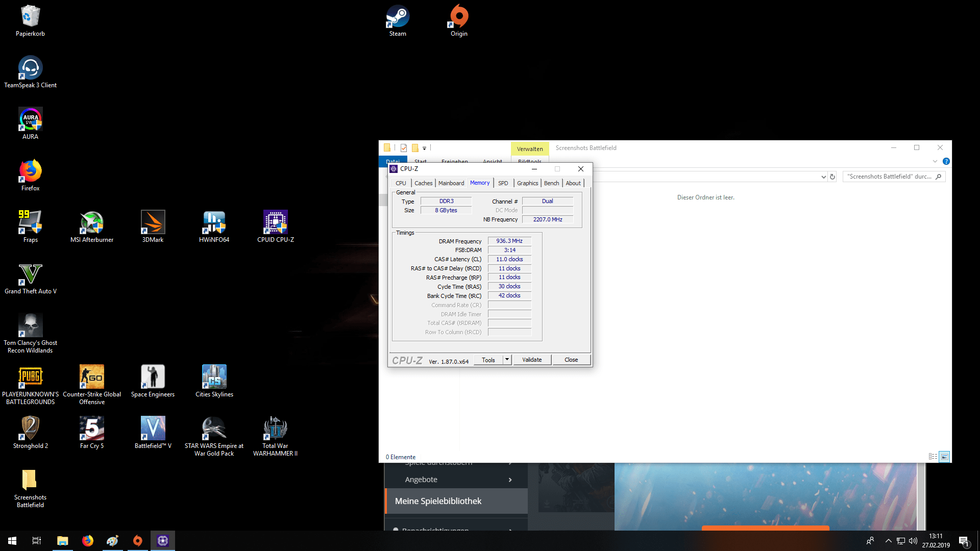This screenshot has width=980, height=551.
Task: Open the Windows Start menu
Action: 12,541
